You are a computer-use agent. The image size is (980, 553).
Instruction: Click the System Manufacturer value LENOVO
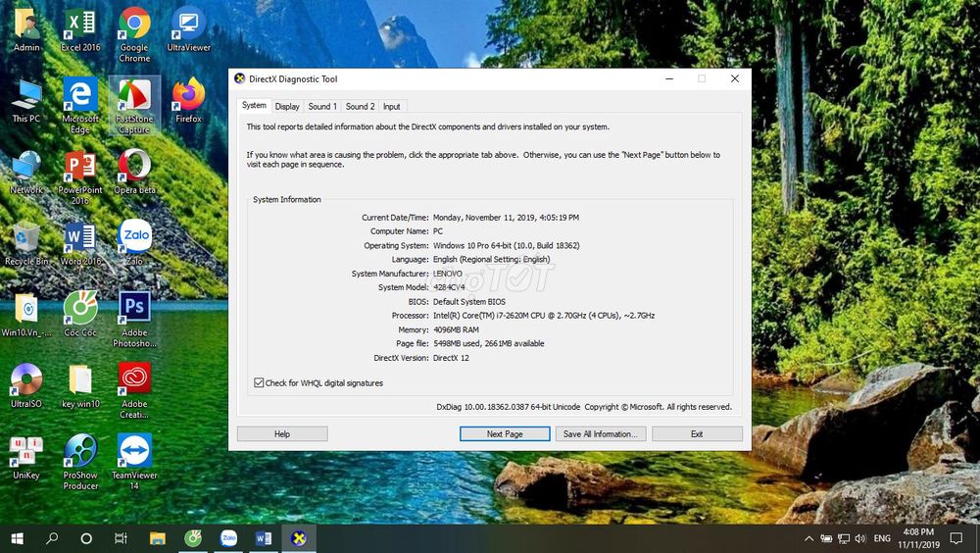point(448,274)
